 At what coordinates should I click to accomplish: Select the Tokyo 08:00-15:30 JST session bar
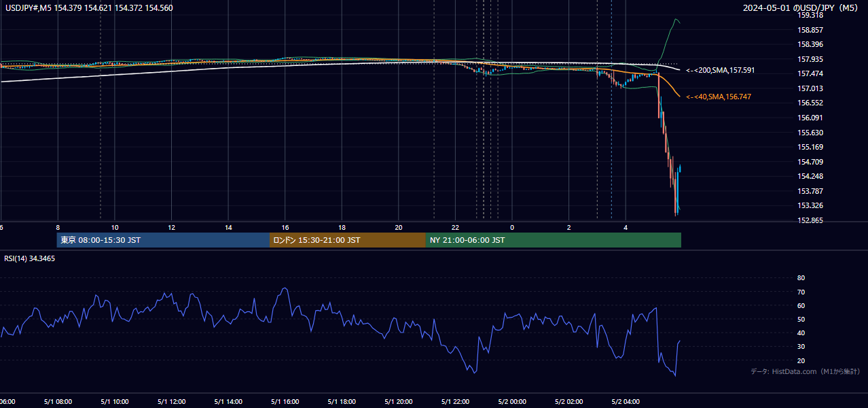click(x=163, y=240)
